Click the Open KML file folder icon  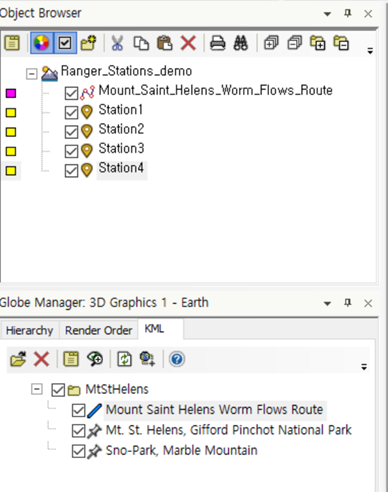[x=18, y=359]
